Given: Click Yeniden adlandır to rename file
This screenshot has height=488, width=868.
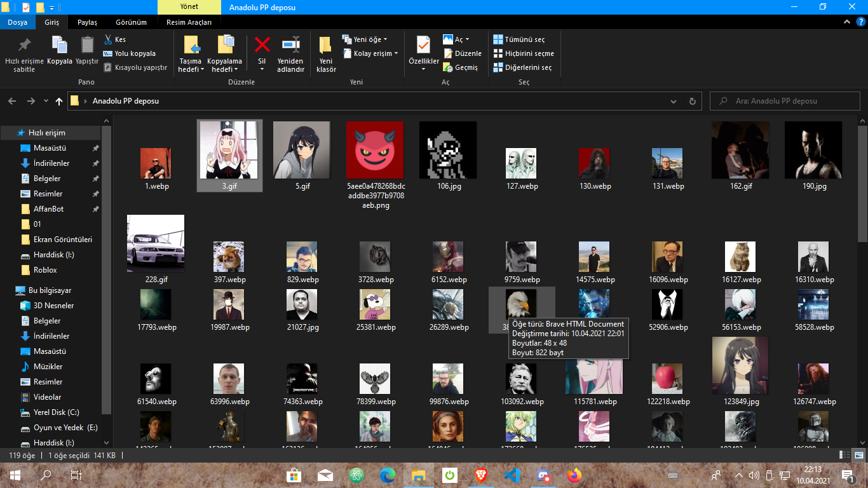Looking at the screenshot, I should [290, 54].
